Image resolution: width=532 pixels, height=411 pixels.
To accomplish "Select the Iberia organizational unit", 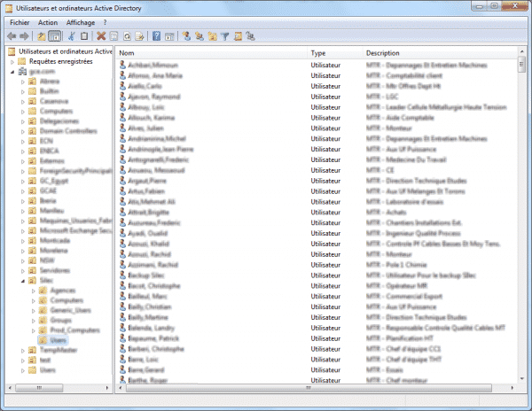I will coord(48,200).
